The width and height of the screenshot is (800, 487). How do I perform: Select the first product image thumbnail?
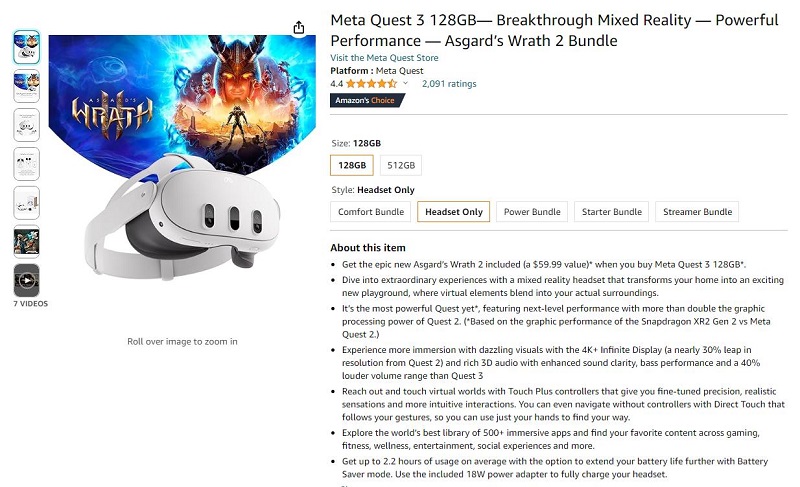coord(27,47)
